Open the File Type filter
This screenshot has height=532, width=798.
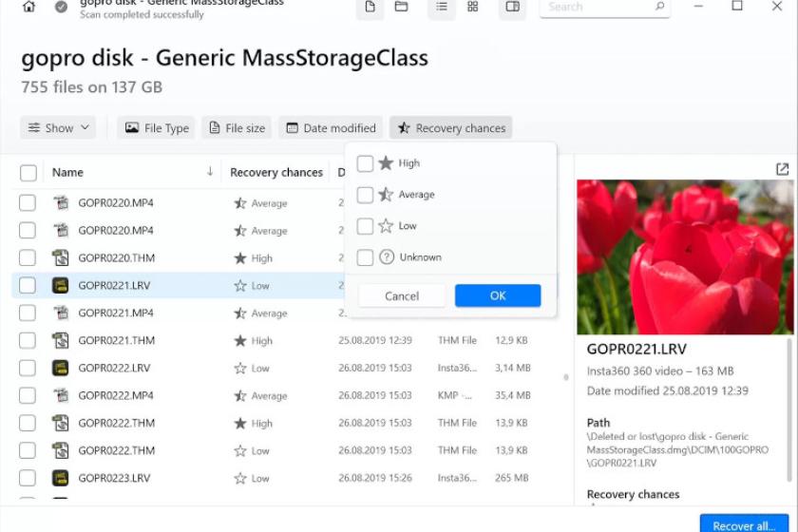(x=156, y=128)
